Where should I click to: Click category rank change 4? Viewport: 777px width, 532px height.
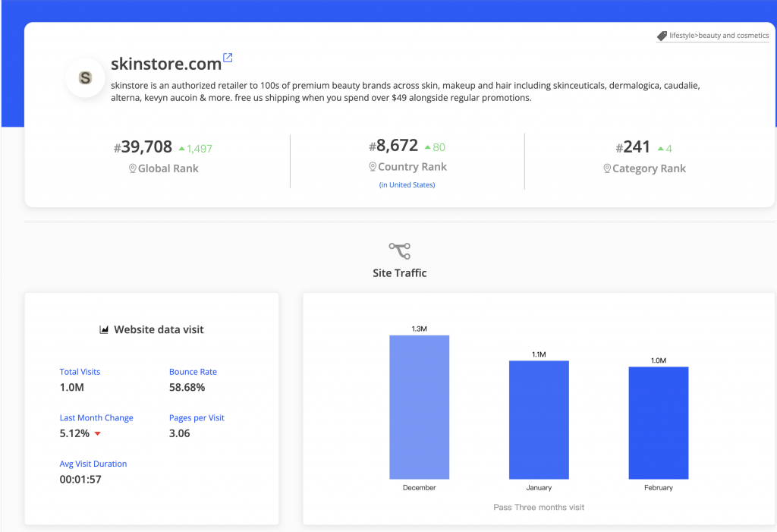[x=669, y=149]
